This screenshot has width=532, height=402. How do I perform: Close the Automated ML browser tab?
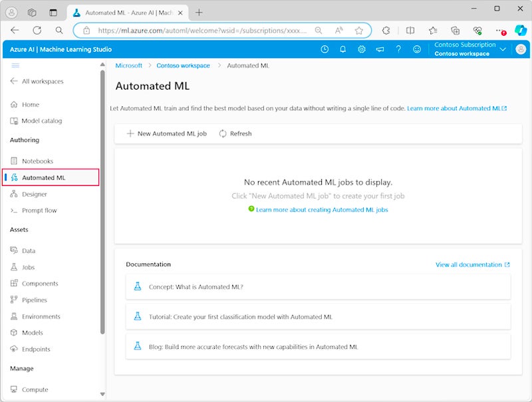point(180,13)
